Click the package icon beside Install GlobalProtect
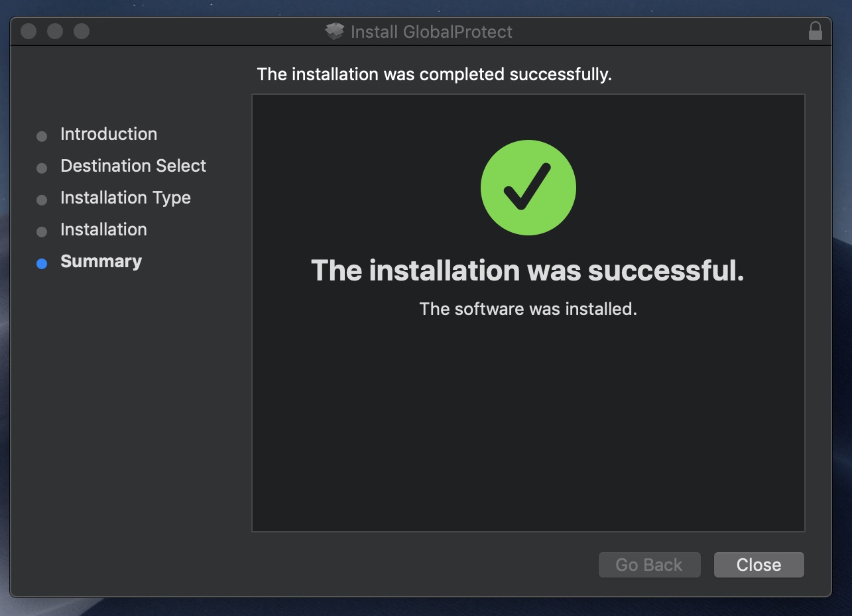This screenshot has height=616, width=852. 335,31
